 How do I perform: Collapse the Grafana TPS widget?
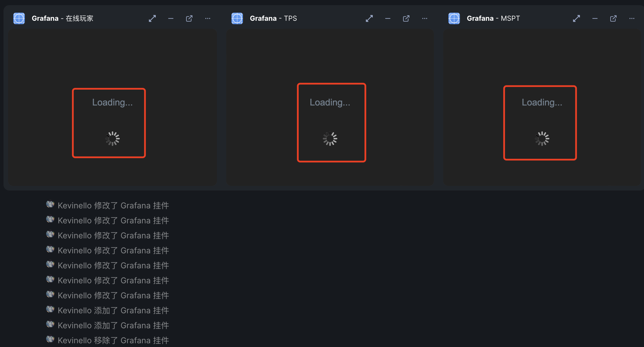[388, 18]
